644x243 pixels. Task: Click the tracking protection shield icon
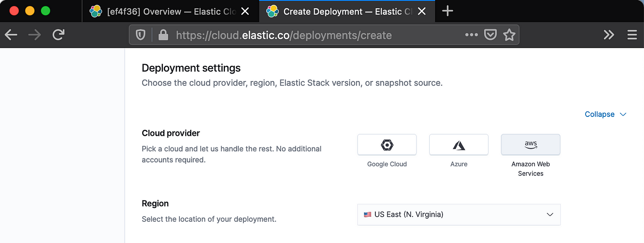tap(141, 35)
